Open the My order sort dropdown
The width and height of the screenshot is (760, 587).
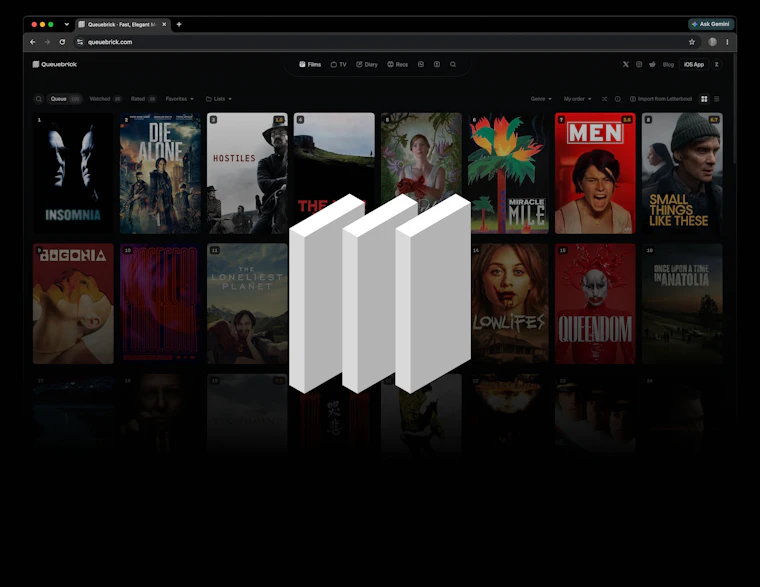tap(577, 99)
